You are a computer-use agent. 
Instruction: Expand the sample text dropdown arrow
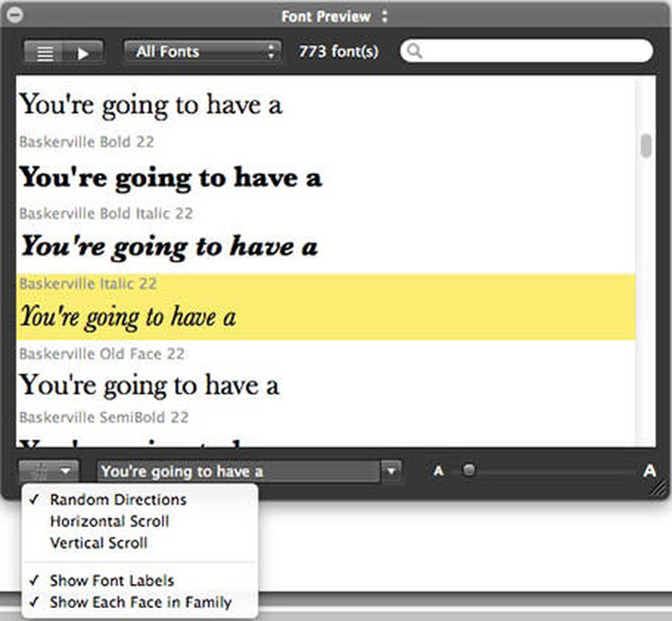tap(391, 471)
